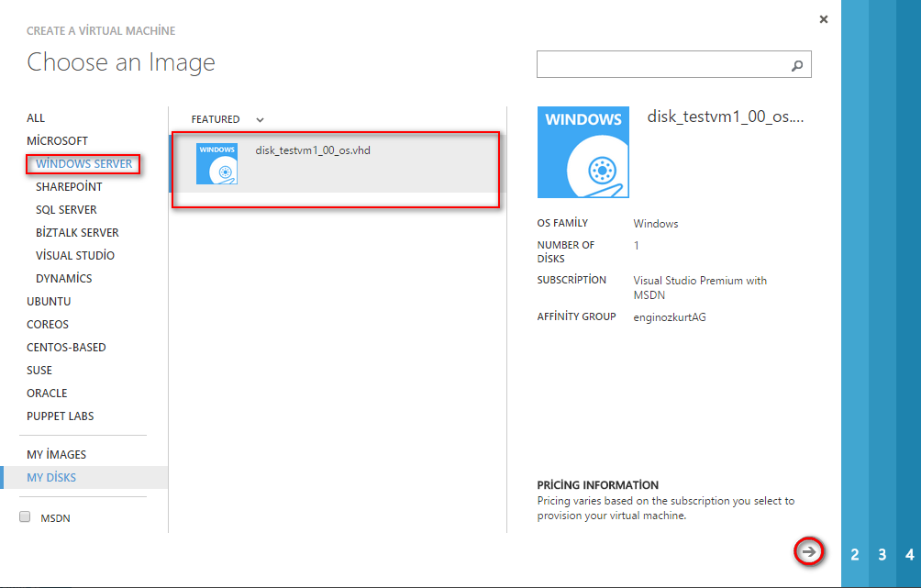
Task: Select the Oracle image category
Action: pyautogui.click(x=47, y=393)
